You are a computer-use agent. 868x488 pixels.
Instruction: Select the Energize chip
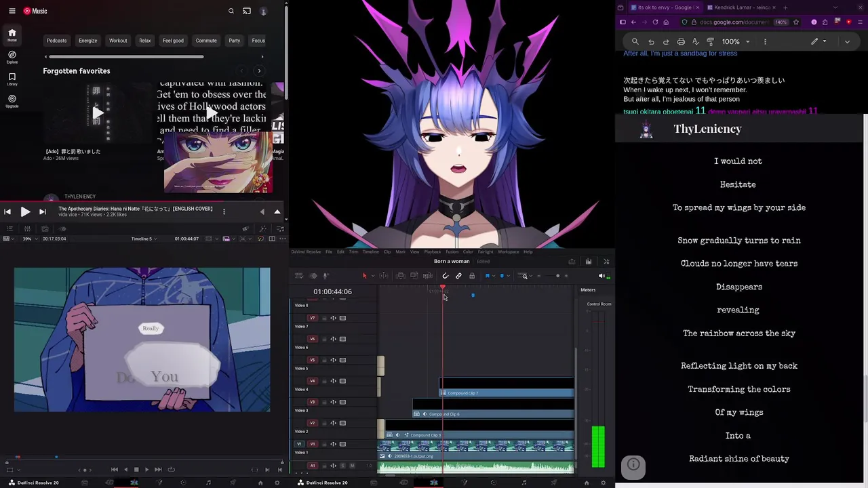tap(87, 41)
